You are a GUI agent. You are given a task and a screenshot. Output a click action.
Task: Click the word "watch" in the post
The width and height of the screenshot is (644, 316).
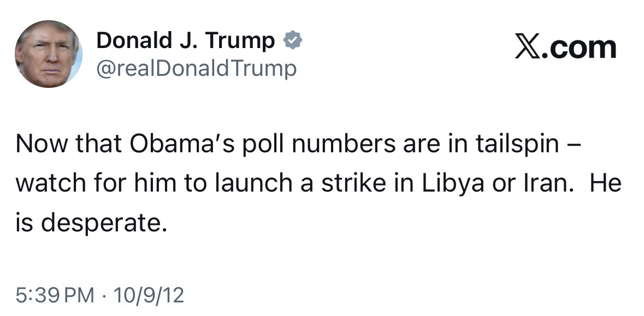pos(49,183)
